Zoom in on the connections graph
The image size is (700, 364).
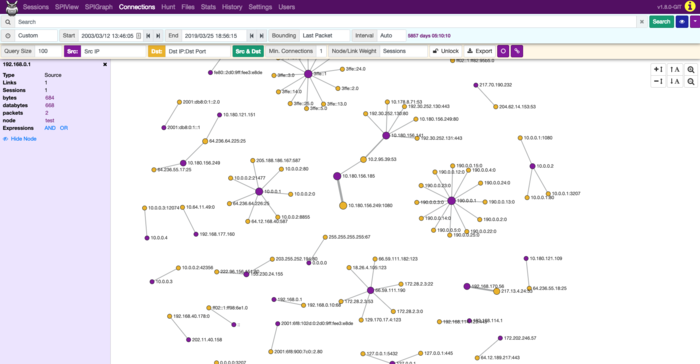point(691,70)
